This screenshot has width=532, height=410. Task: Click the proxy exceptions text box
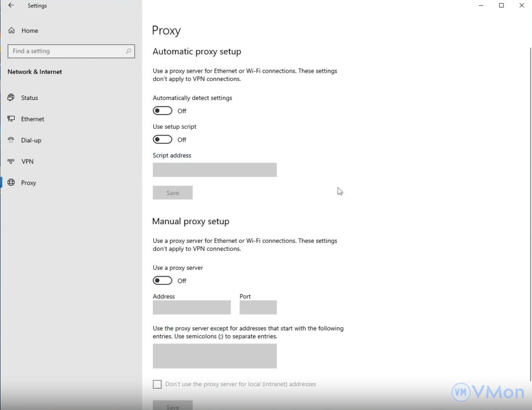coord(215,356)
